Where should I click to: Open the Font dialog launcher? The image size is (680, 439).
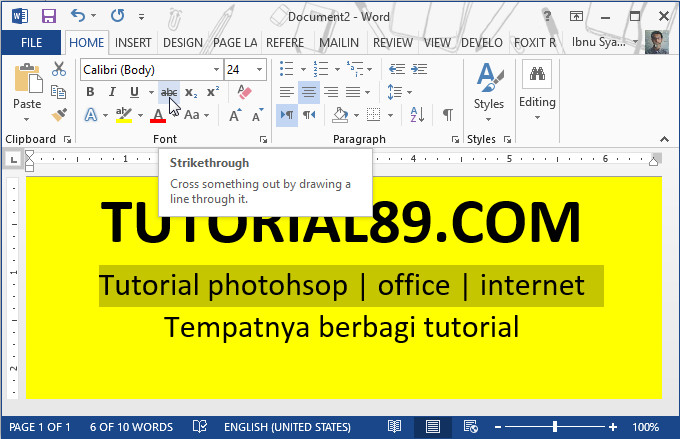click(x=263, y=139)
